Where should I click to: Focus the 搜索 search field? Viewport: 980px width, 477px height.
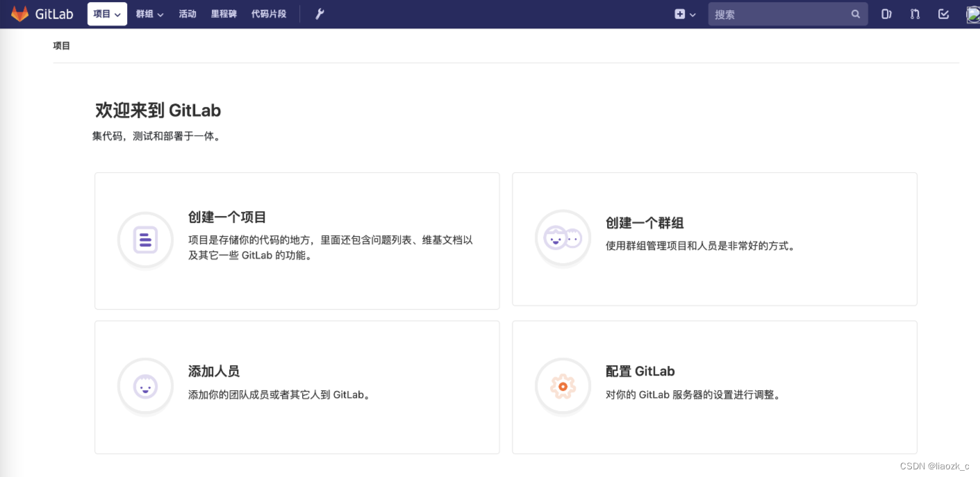tap(788, 14)
